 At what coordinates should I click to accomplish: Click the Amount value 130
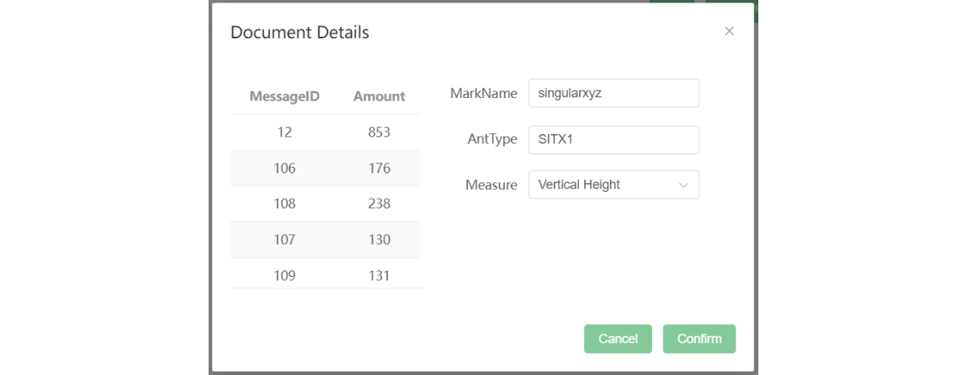[x=379, y=239]
